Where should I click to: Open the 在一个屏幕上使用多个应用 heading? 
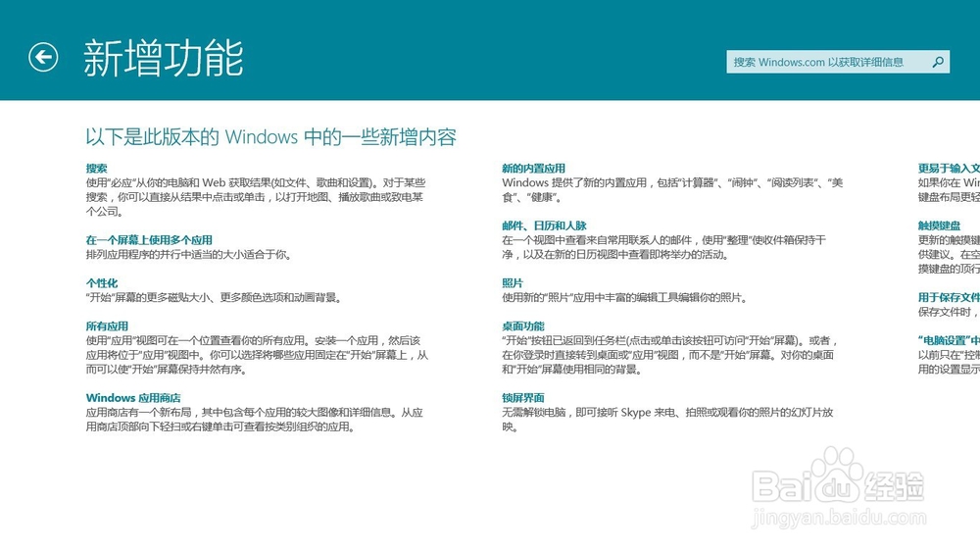pyautogui.click(x=149, y=240)
